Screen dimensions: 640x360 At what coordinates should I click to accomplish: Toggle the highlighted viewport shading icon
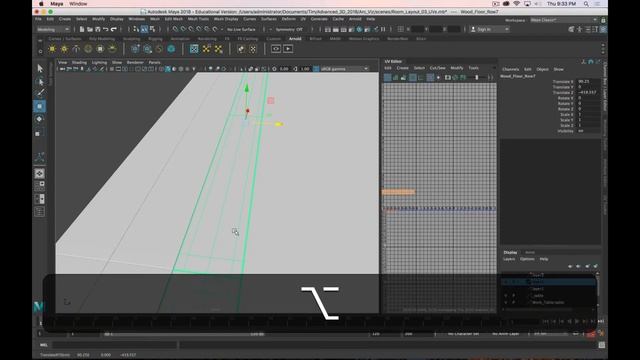pos(168,69)
